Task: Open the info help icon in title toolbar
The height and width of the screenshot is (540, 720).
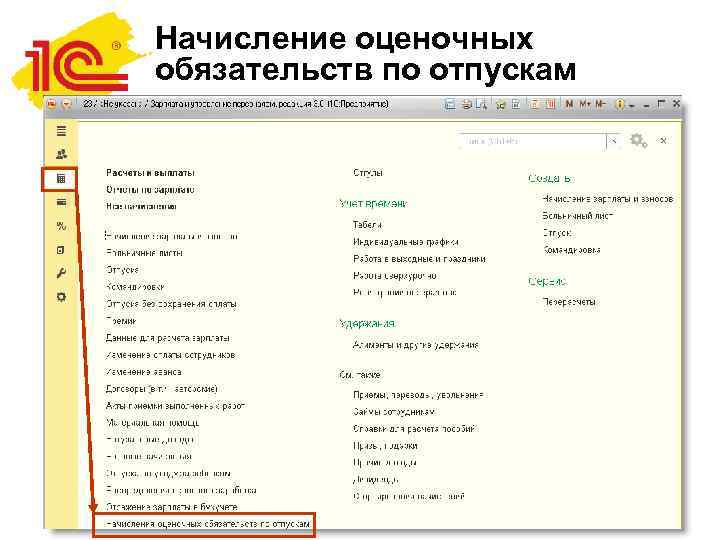Action: point(619,105)
